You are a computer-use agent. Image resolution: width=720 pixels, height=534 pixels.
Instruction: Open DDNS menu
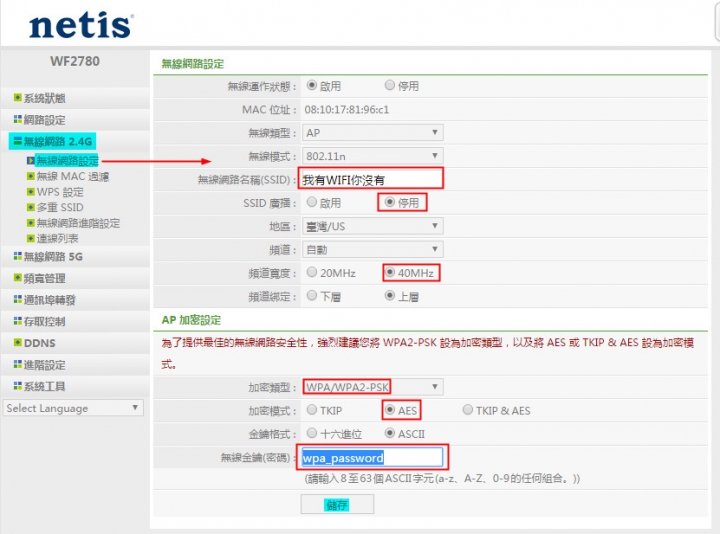point(39,343)
